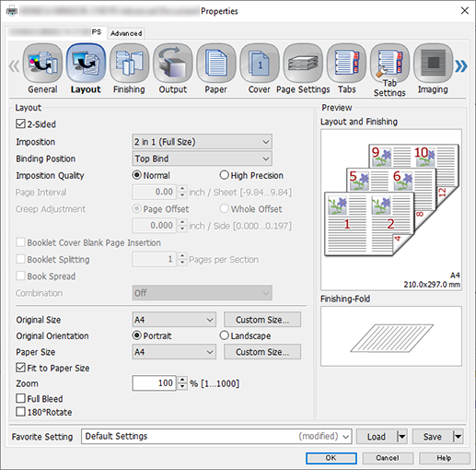The image size is (476, 470).
Task: Click the Imaging icon
Action: 433,64
